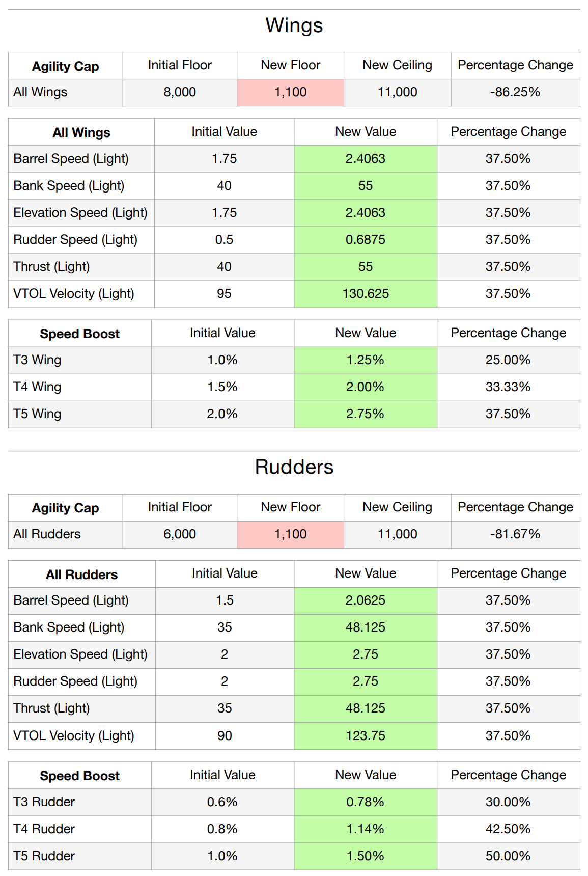
Task: Select the All Rudders initial floor value 6,000
Action: [x=180, y=534]
